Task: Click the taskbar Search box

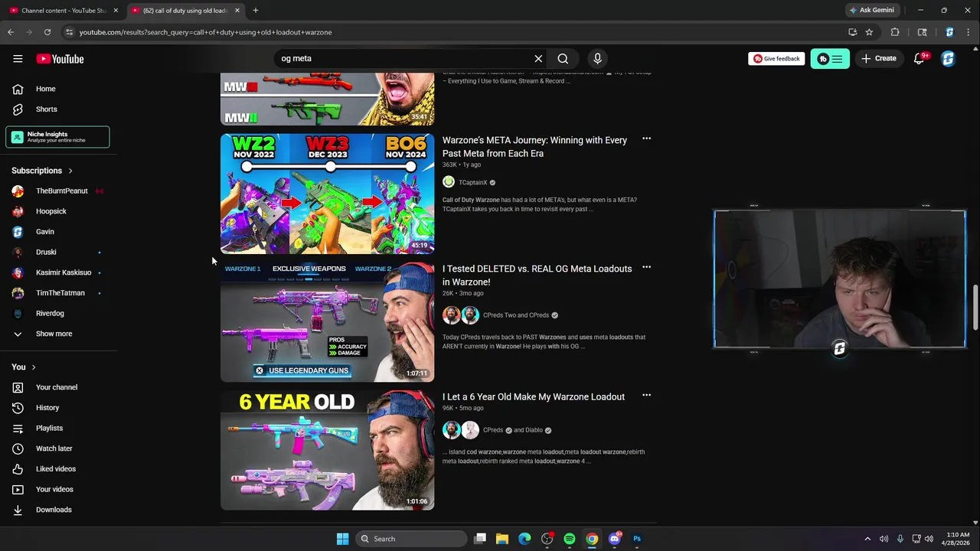Action: pyautogui.click(x=411, y=539)
